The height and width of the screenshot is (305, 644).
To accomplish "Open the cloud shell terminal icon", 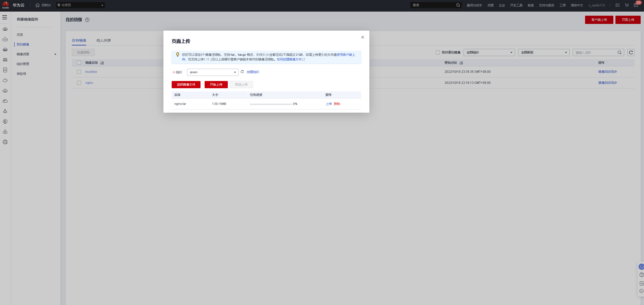I will click(617, 5).
